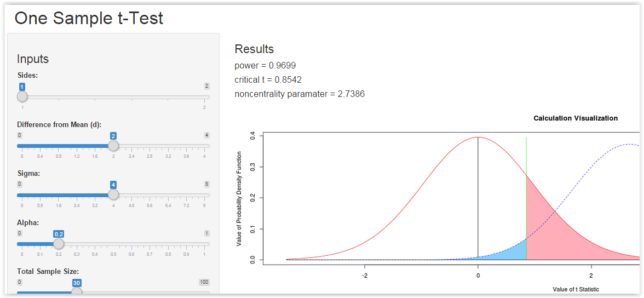Click the Results heading
The image size is (644, 298).
tap(254, 49)
